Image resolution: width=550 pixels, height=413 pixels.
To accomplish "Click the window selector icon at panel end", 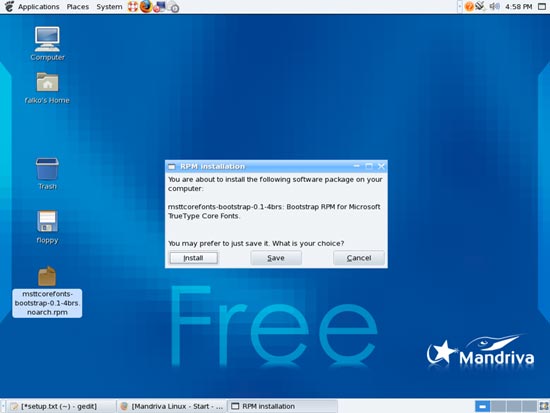I will click(542, 7).
